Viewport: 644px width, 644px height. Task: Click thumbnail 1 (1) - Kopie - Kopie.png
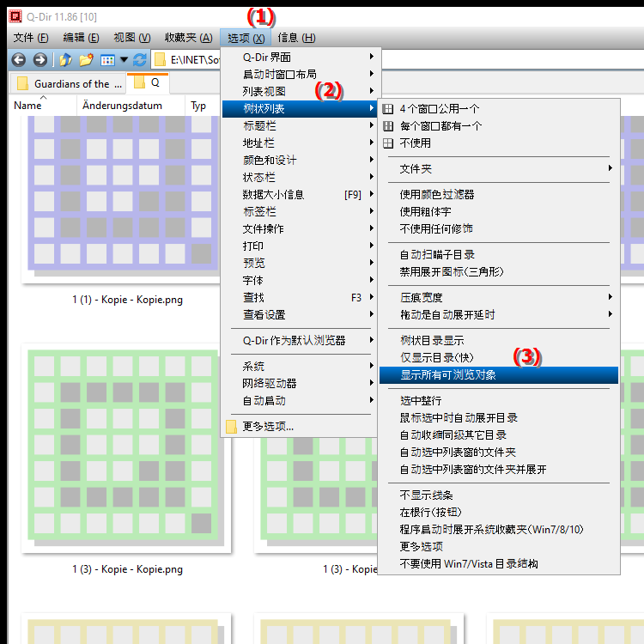point(123,197)
